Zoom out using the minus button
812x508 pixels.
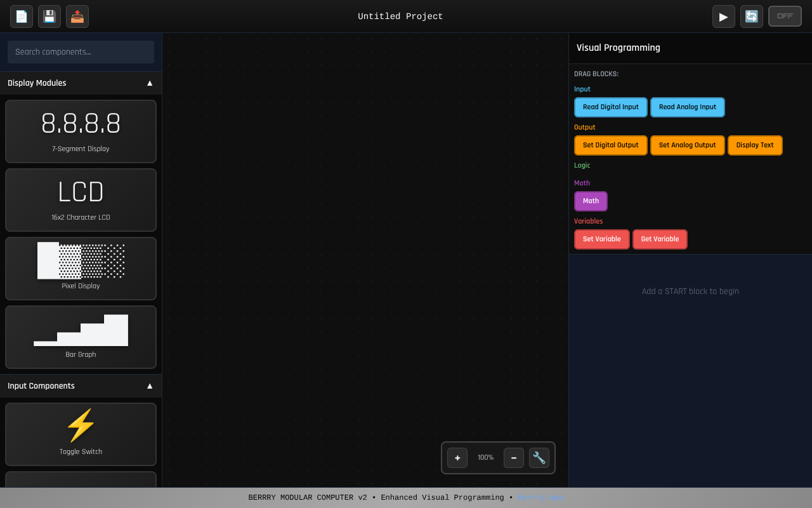(x=513, y=457)
